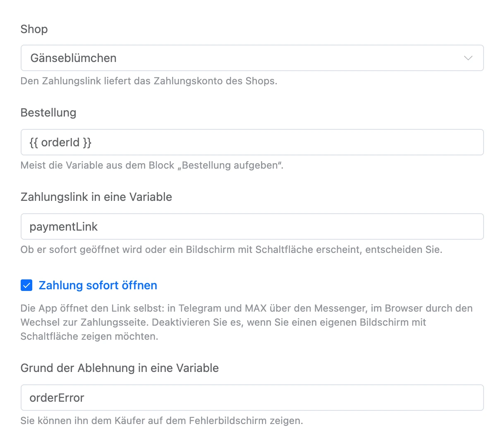This screenshot has width=503, height=448.
Task: Click the chevron arrow in Shop dropdown
Action: point(468,58)
